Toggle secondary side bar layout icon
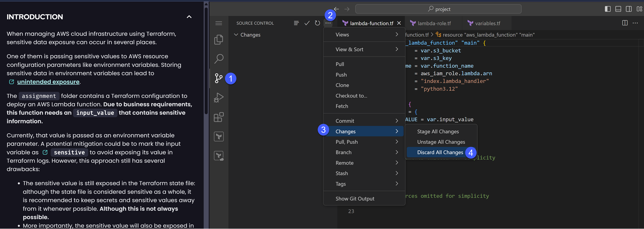 coord(629,9)
